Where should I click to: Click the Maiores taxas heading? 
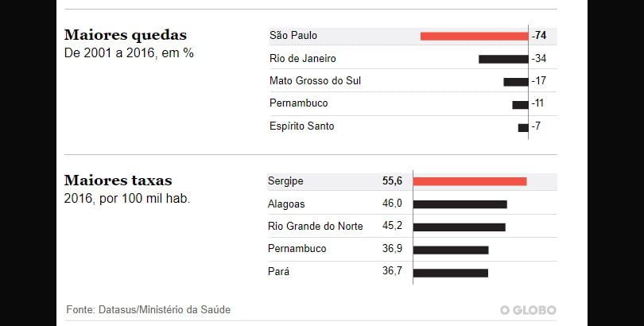click(x=118, y=180)
